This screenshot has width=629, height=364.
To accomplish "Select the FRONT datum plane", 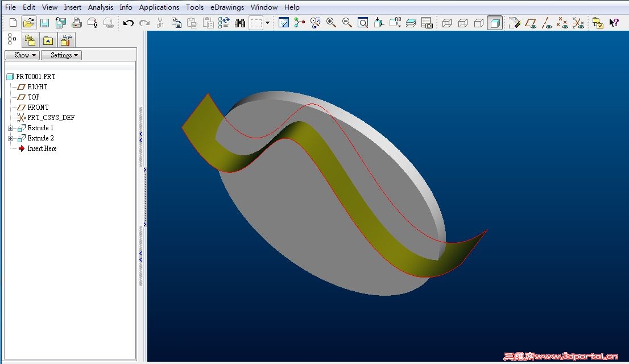I will point(38,107).
